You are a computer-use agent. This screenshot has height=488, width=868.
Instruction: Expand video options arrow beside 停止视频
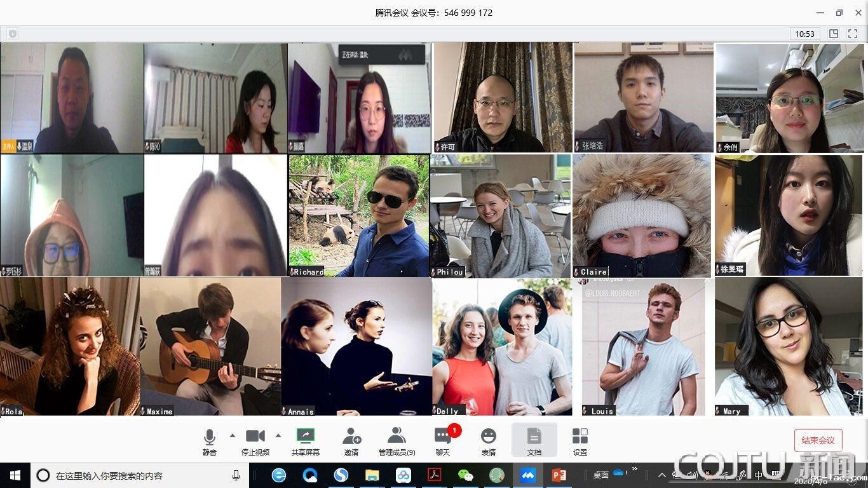(x=278, y=436)
